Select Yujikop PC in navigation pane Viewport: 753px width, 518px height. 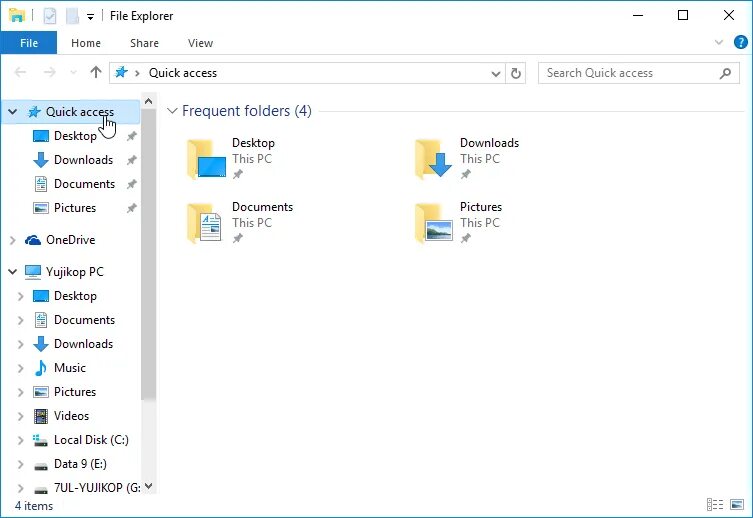click(x=74, y=272)
